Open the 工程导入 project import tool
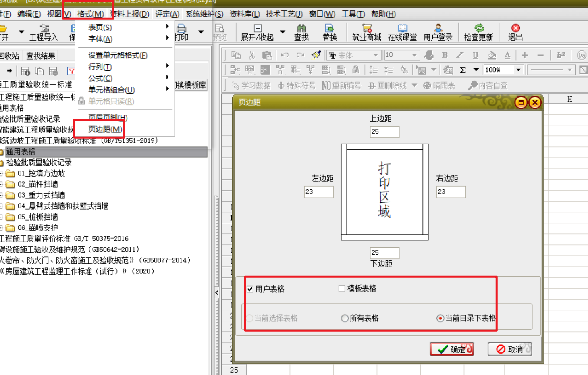The width and height of the screenshot is (588, 375). click(44, 33)
